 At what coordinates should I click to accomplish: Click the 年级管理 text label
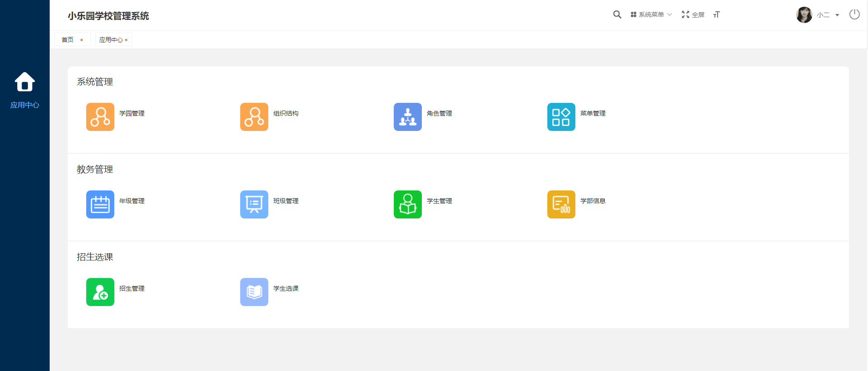coord(132,201)
